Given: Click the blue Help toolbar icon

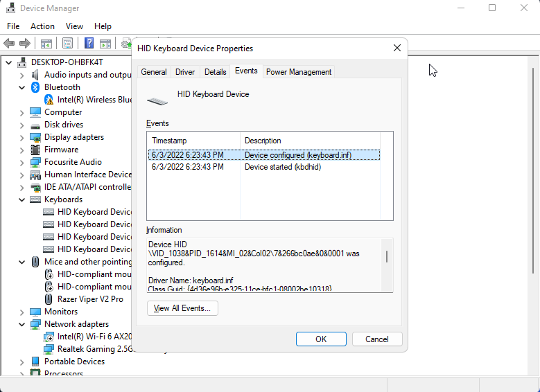Looking at the screenshot, I should [89, 43].
